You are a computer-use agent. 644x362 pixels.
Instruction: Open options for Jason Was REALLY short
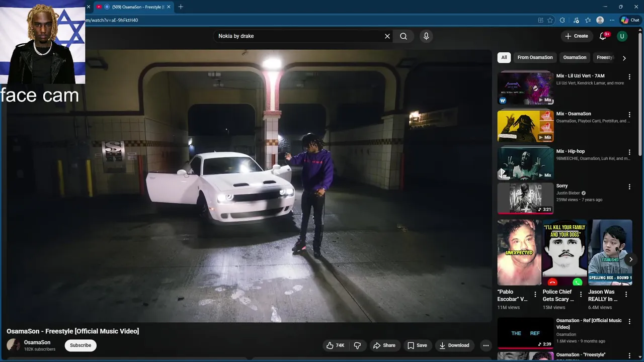626,294
